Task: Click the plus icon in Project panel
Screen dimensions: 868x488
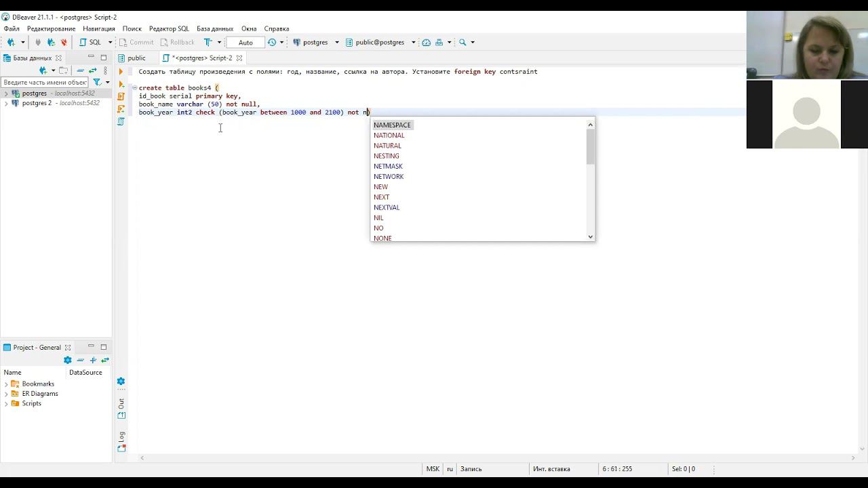Action: pyautogui.click(x=93, y=360)
